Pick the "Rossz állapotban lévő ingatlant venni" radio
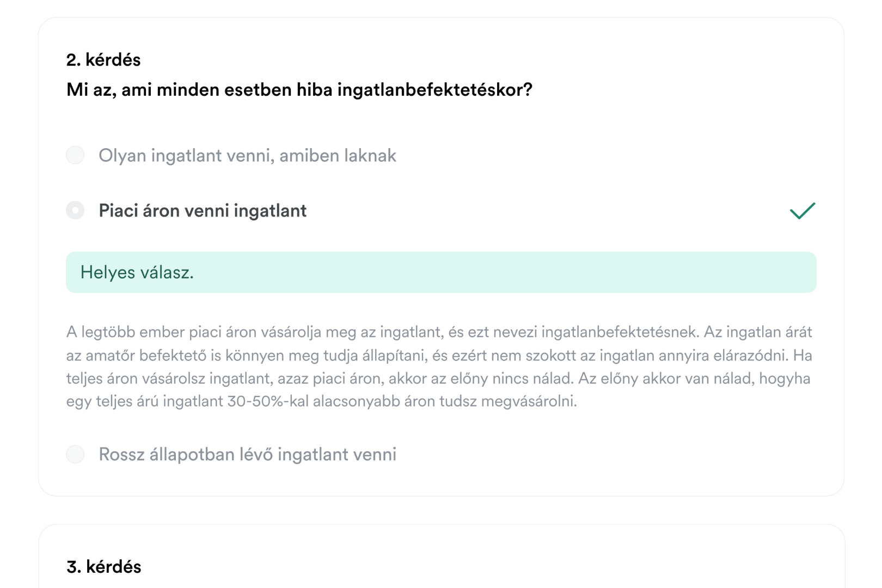882x588 pixels. pos(75,454)
